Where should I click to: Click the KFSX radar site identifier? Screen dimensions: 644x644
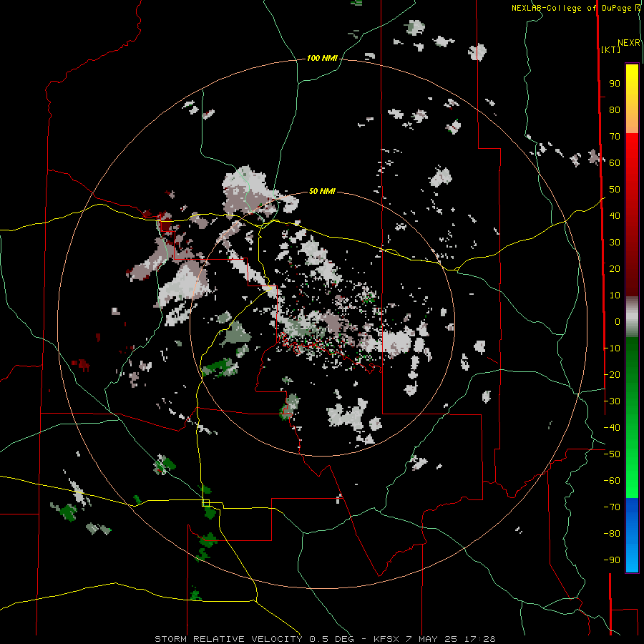click(386, 639)
